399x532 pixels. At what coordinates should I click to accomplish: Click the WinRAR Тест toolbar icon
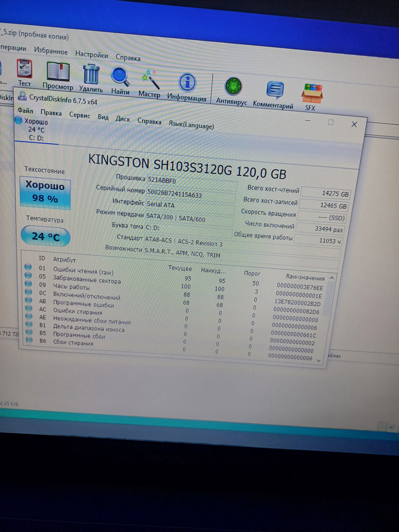pyautogui.click(x=25, y=68)
